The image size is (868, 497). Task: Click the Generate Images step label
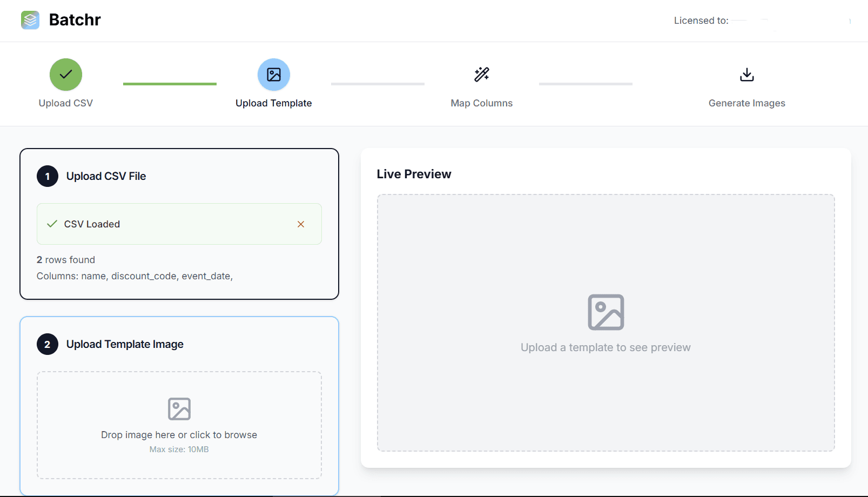[746, 103]
